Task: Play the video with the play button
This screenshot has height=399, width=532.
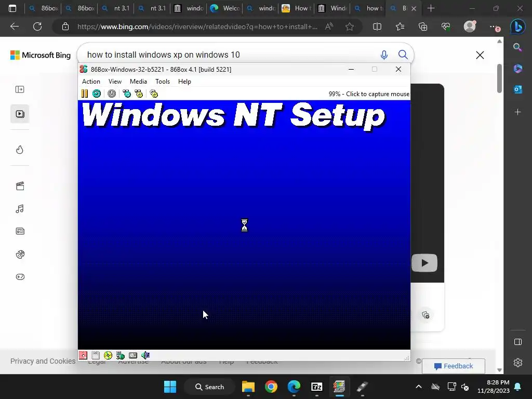Action: click(424, 263)
